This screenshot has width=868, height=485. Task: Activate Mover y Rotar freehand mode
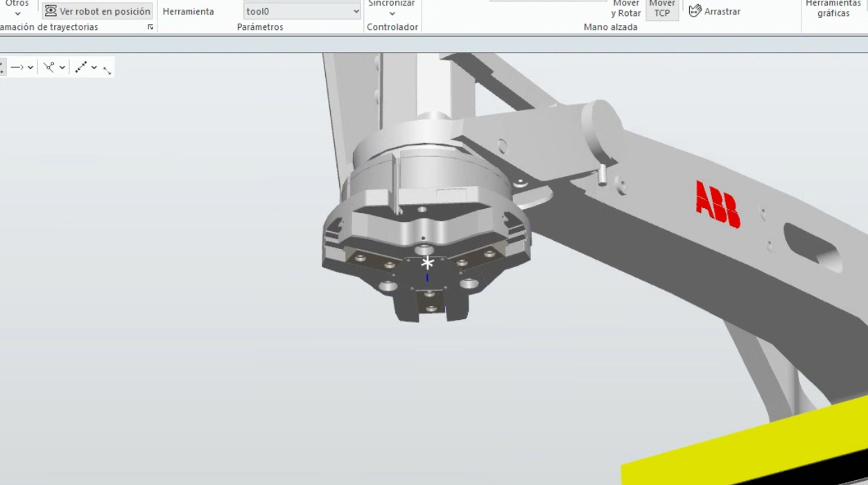click(625, 8)
